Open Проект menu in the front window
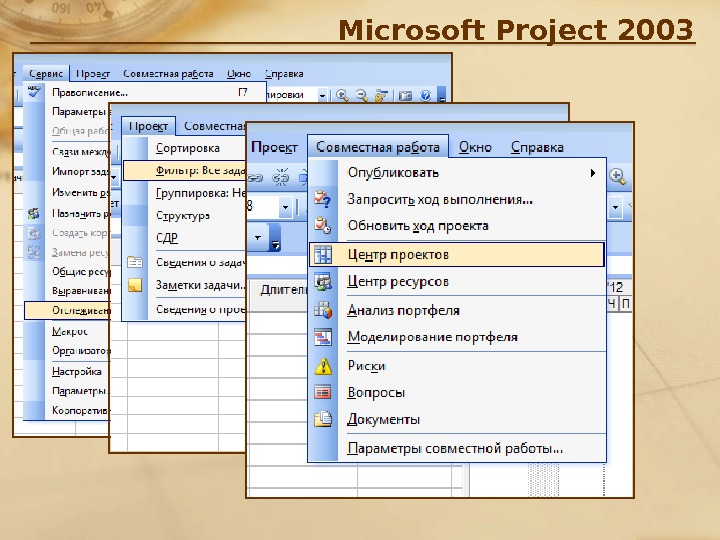The image size is (720, 540). coord(274,147)
